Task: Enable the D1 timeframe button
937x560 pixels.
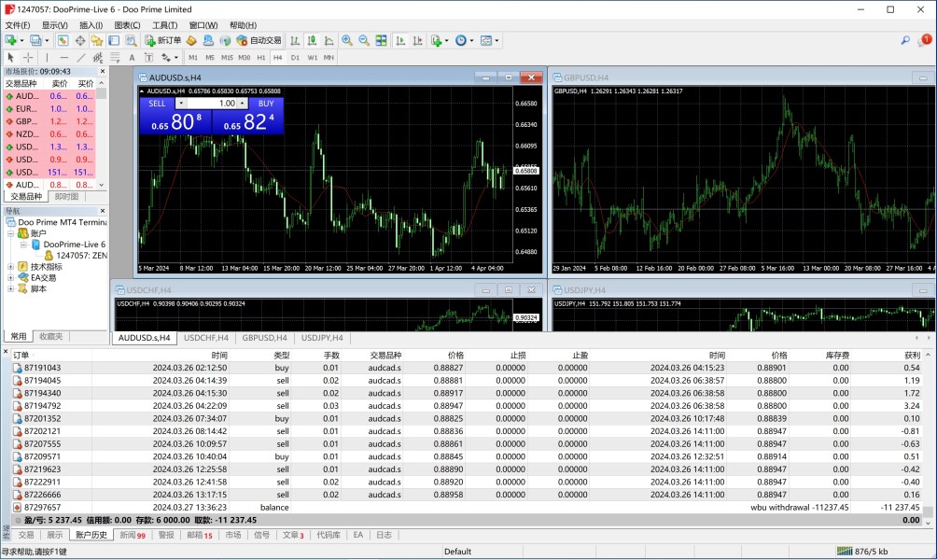Action: (x=295, y=57)
